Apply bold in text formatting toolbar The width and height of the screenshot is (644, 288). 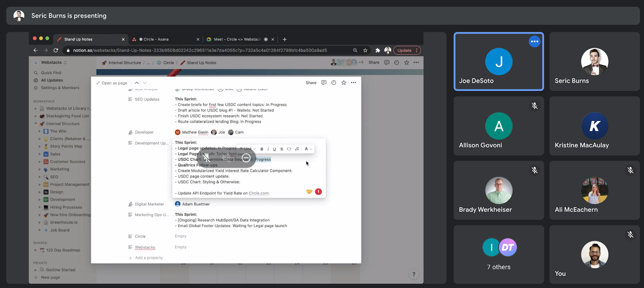click(262, 149)
